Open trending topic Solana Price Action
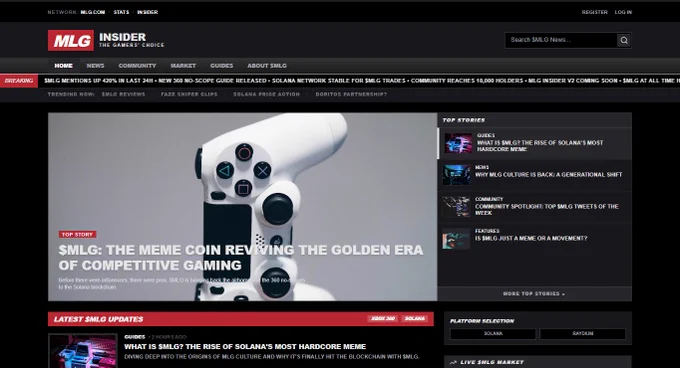 [266, 94]
